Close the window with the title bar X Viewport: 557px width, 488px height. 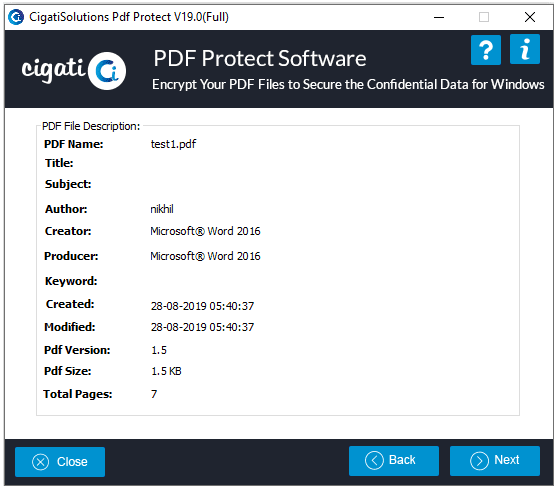[x=530, y=17]
